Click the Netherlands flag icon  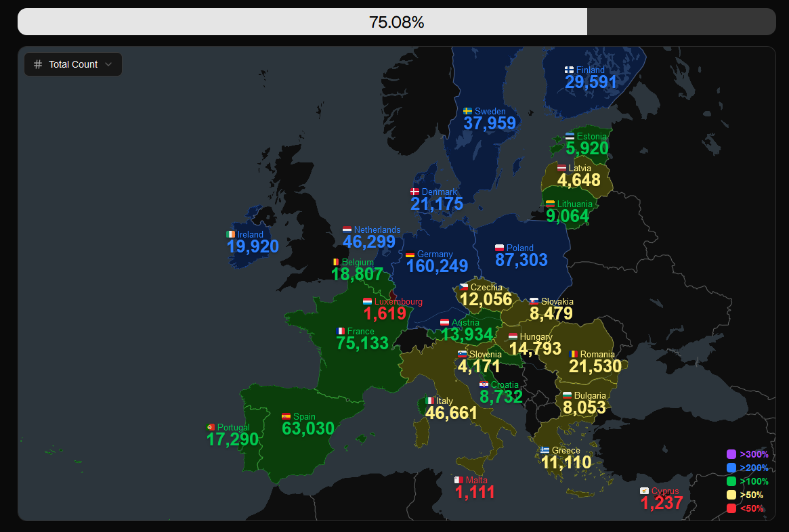347,229
